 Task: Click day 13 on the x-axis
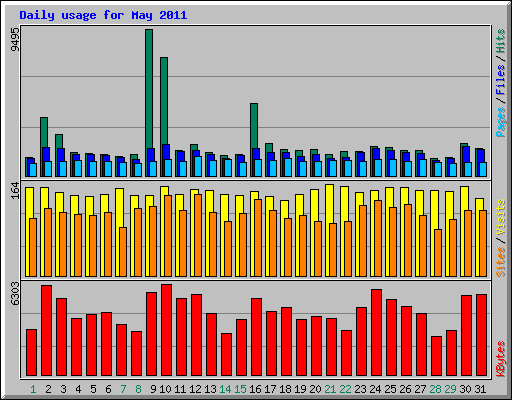pyautogui.click(x=210, y=389)
